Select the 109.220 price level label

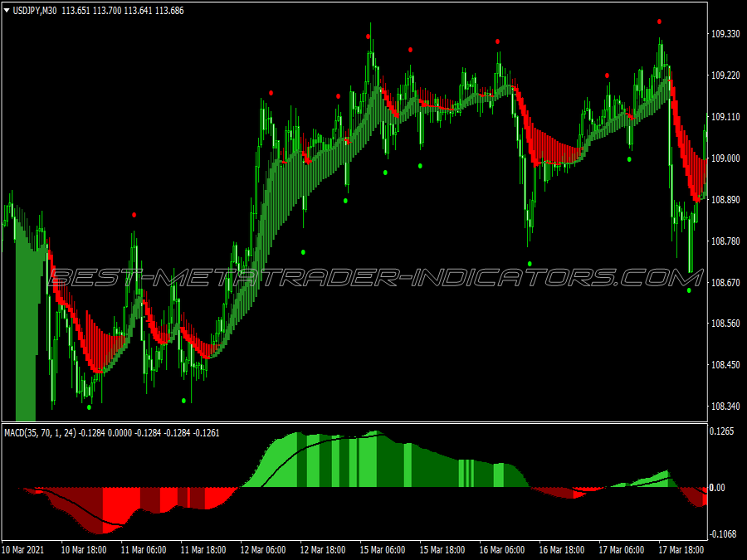click(x=725, y=75)
